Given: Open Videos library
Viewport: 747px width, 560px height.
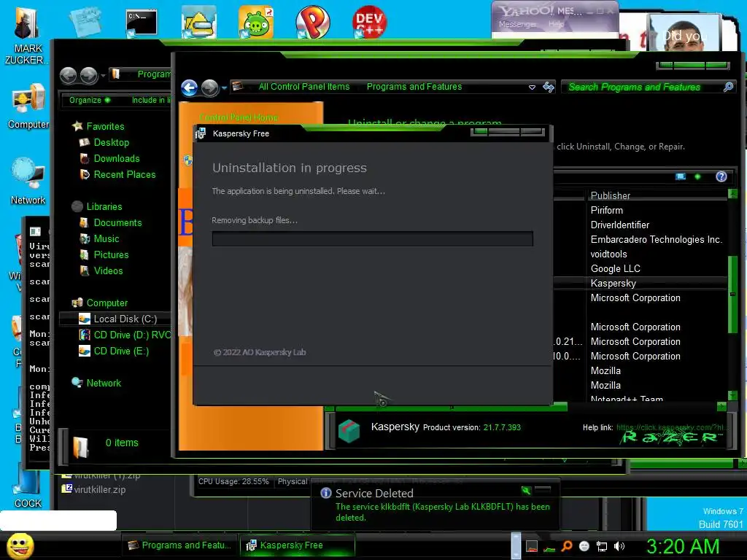Looking at the screenshot, I should click(x=108, y=271).
